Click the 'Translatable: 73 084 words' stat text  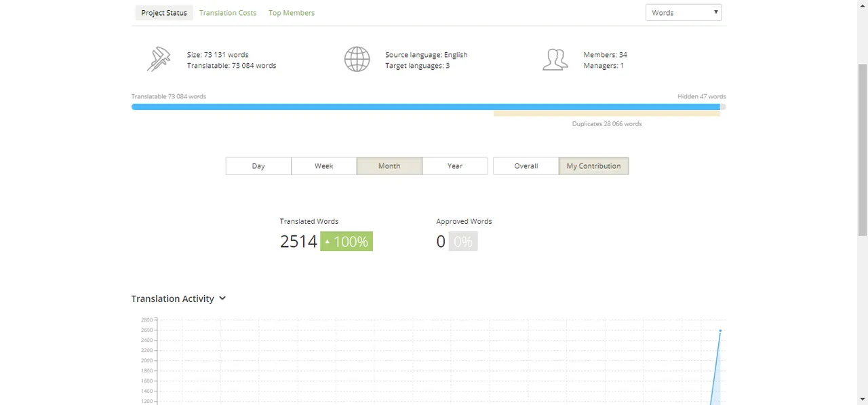point(232,66)
